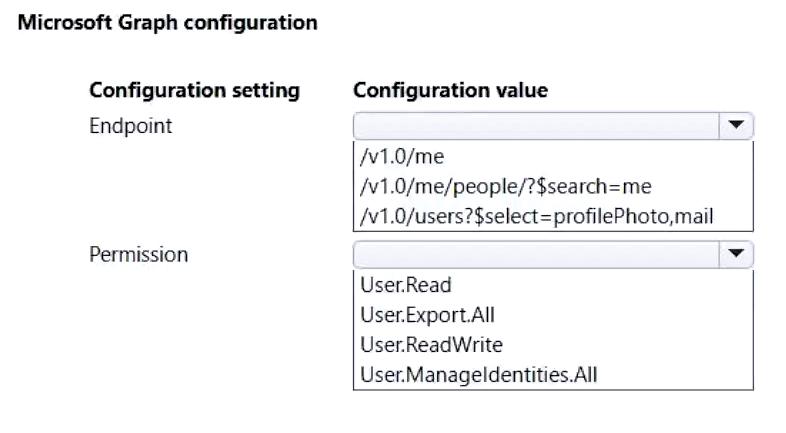Click the Microsoft Graph configuration heading
Screen dimensions: 786x433
coord(168,22)
